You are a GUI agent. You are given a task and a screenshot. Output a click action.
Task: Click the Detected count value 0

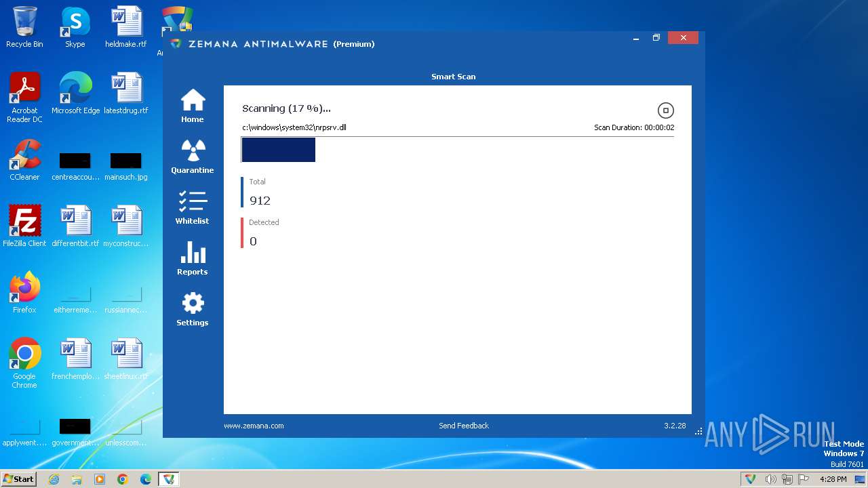pyautogui.click(x=253, y=241)
